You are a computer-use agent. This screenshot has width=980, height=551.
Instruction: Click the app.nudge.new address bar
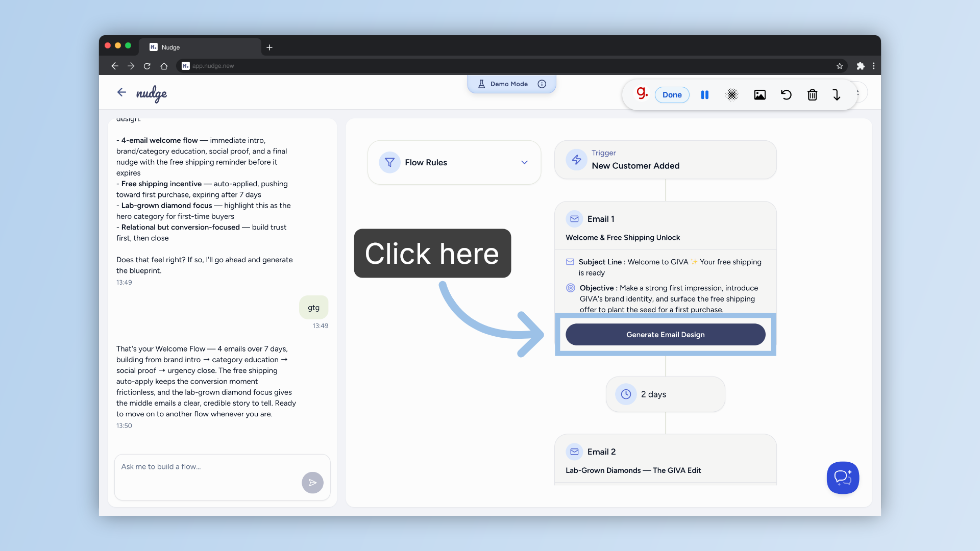(510, 66)
